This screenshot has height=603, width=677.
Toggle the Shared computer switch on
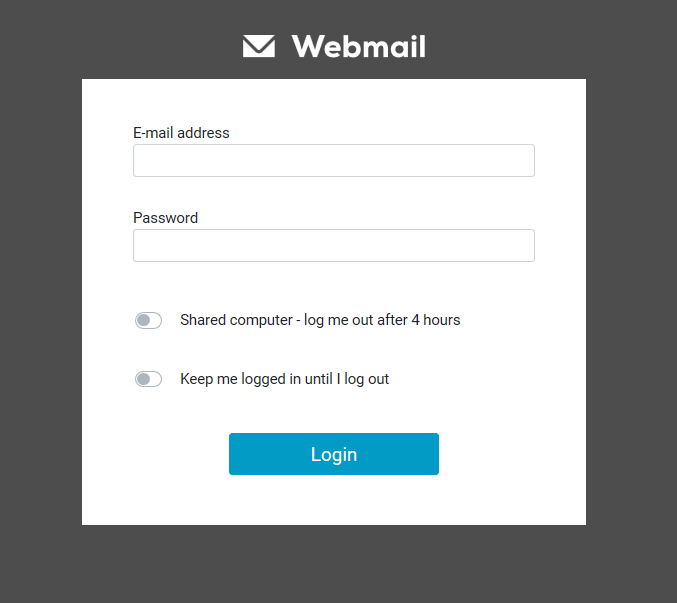pos(148,320)
